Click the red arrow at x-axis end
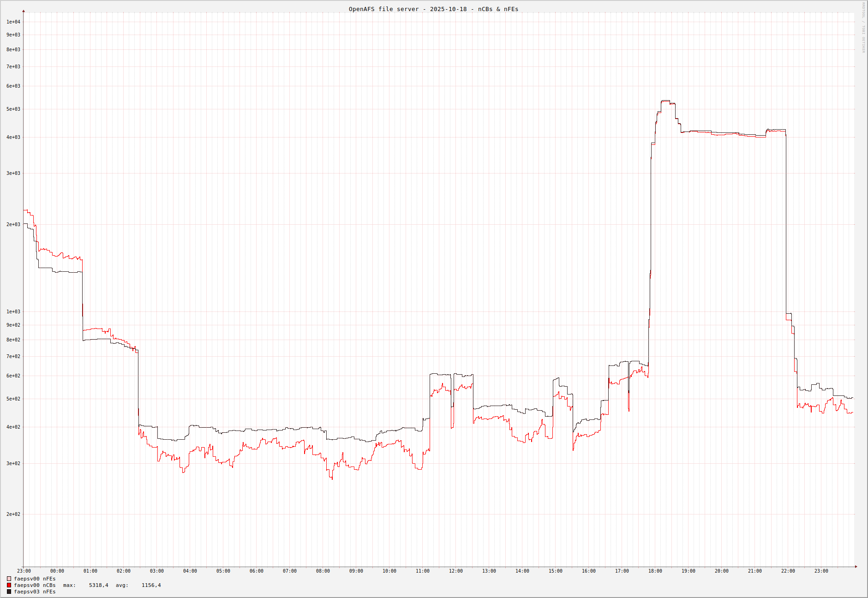868x598 pixels. pos(856,567)
